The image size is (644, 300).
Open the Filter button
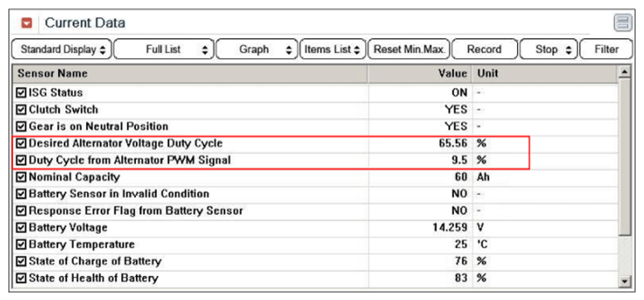pos(606,50)
